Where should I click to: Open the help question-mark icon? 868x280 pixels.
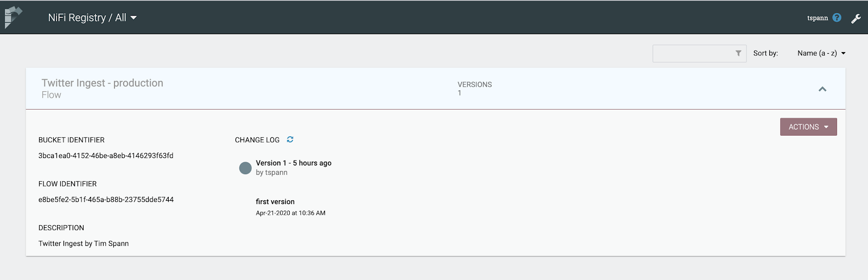pyautogui.click(x=837, y=17)
